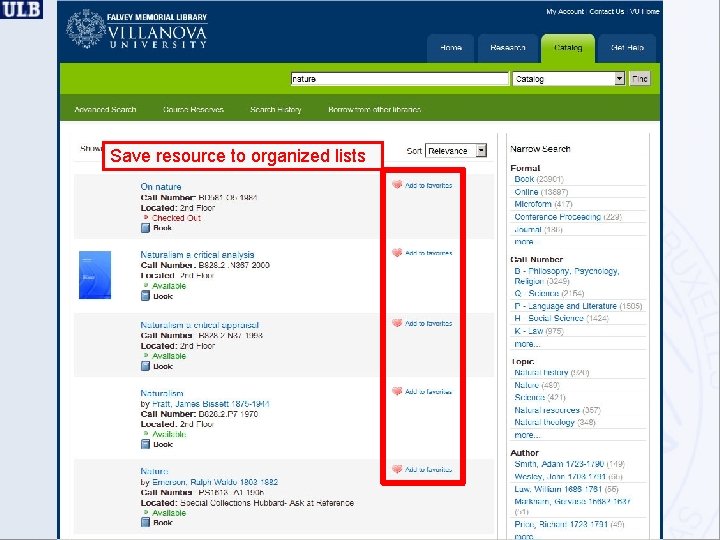
Task: Click Book icon under Nature by Emerson
Action: [x=145, y=522]
